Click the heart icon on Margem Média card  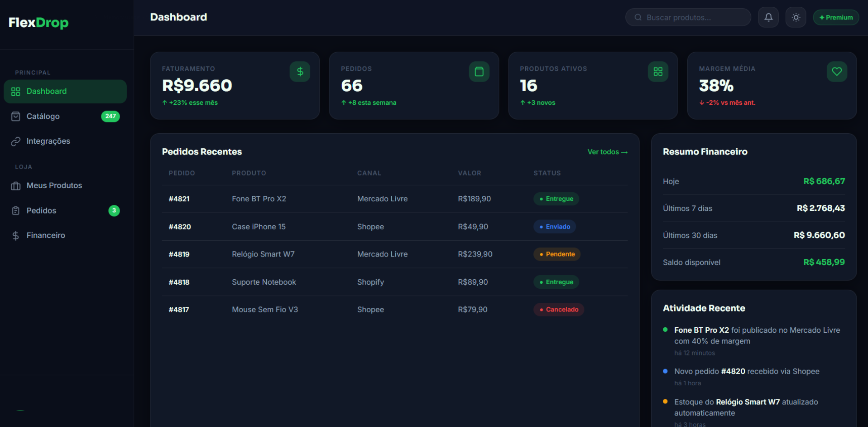(x=836, y=71)
